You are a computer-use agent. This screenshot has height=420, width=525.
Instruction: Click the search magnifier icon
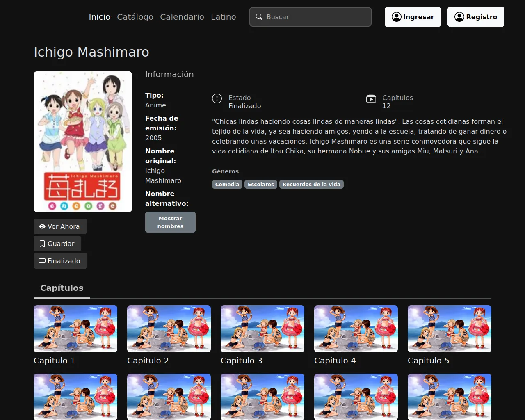[259, 17]
